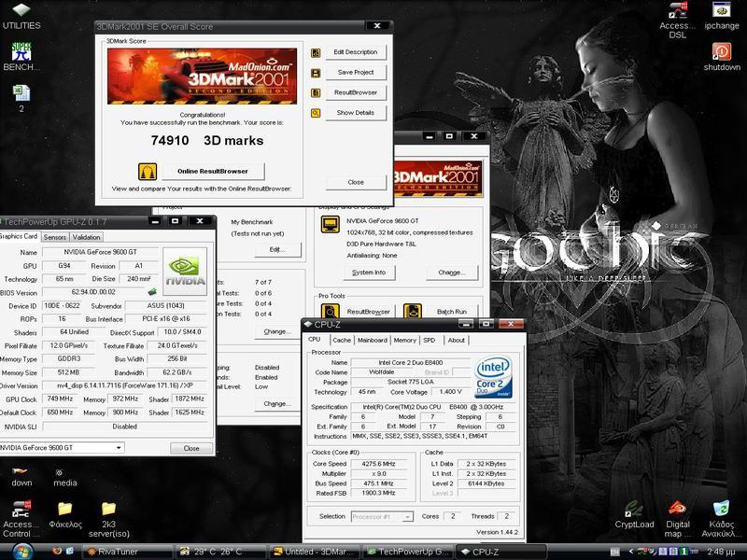Expand the NVIDIA GeForce 9600 GT card dropdown
The height and width of the screenshot is (560, 747).
click(x=119, y=448)
